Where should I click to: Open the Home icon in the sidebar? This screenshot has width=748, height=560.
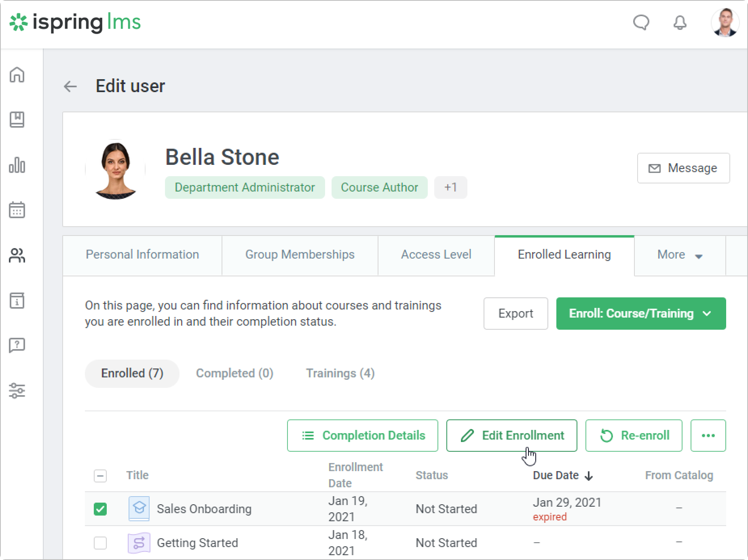click(17, 75)
